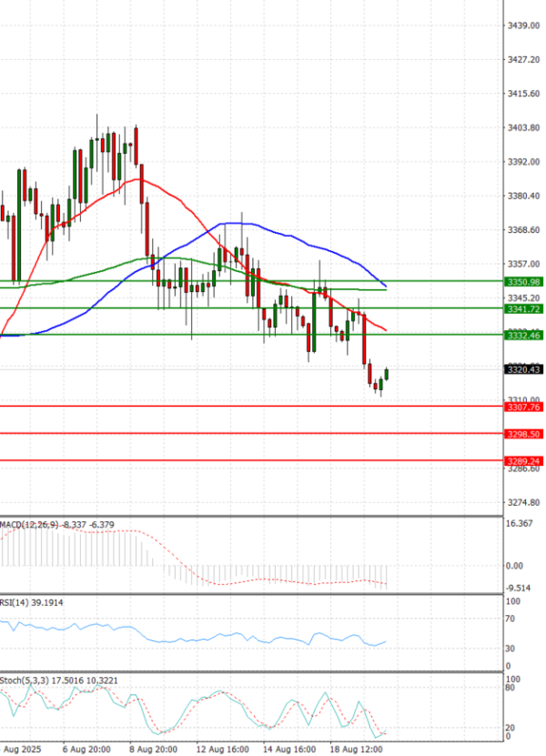Select the 3341.72 green price tag

522,309
